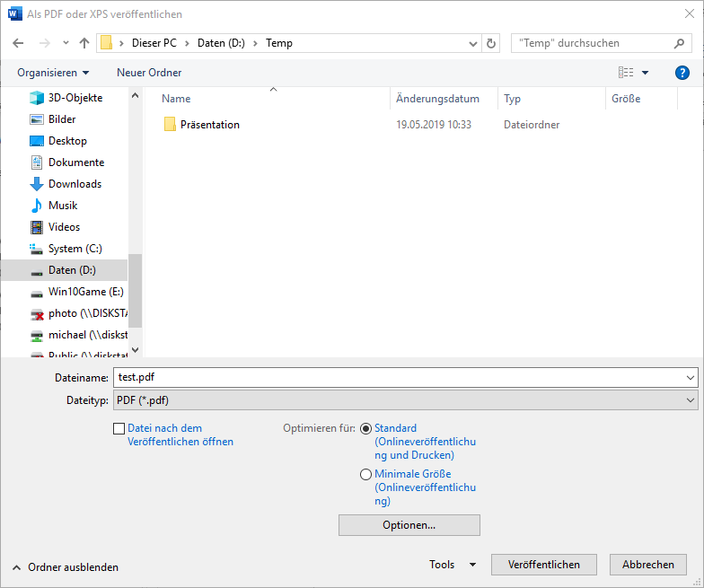Select Downloads in the navigation pane
The height and width of the screenshot is (588, 704).
[75, 184]
